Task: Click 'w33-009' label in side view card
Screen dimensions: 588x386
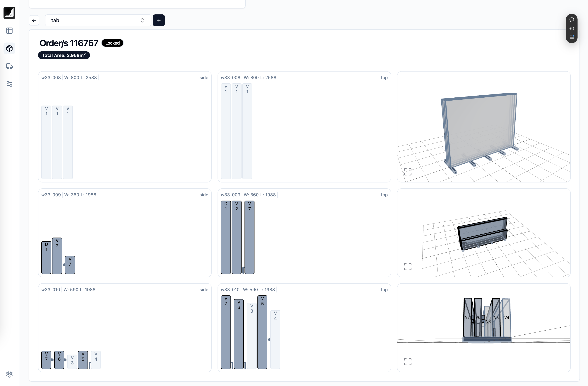Action: 51,195
